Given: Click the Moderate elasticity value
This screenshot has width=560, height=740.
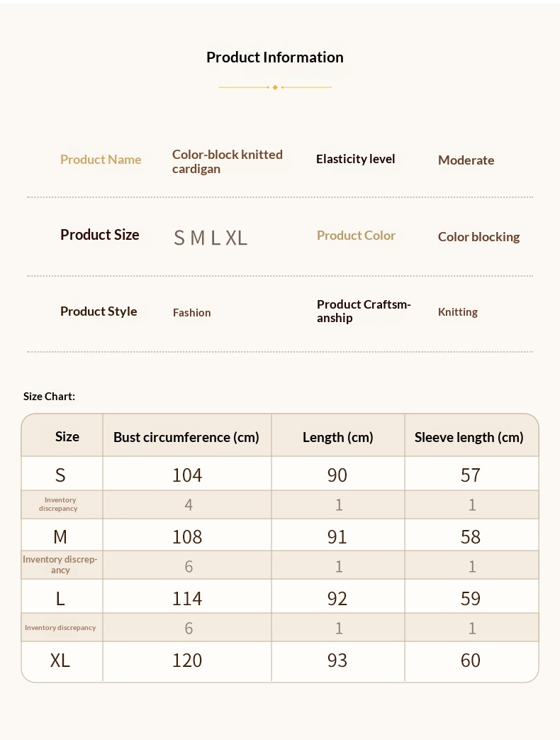Looking at the screenshot, I should click(x=466, y=160).
